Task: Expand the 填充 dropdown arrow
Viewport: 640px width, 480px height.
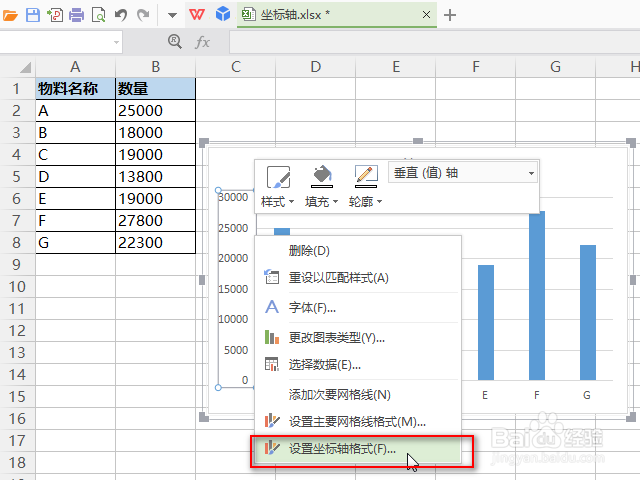Action: click(x=336, y=202)
